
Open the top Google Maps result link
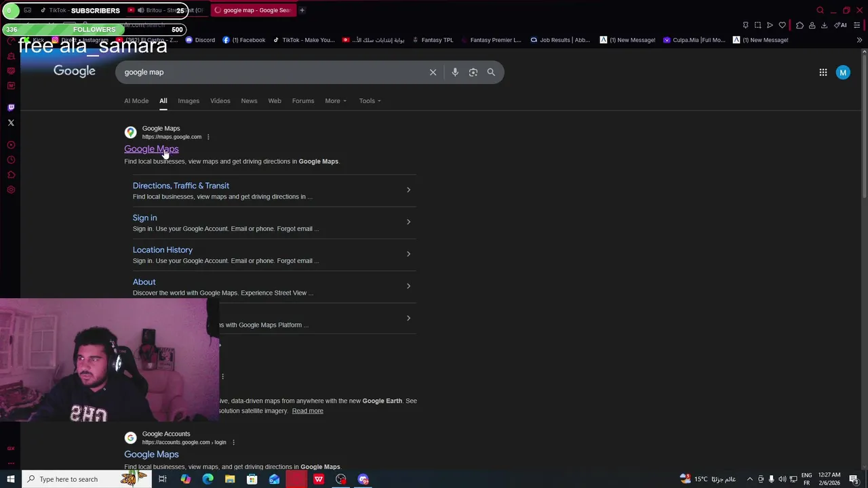pyautogui.click(x=151, y=149)
